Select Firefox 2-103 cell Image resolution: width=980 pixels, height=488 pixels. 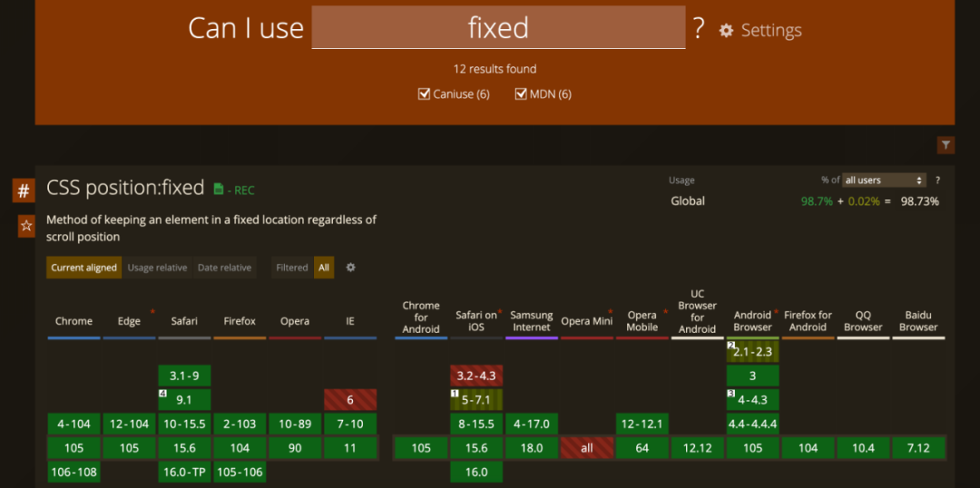(240, 424)
